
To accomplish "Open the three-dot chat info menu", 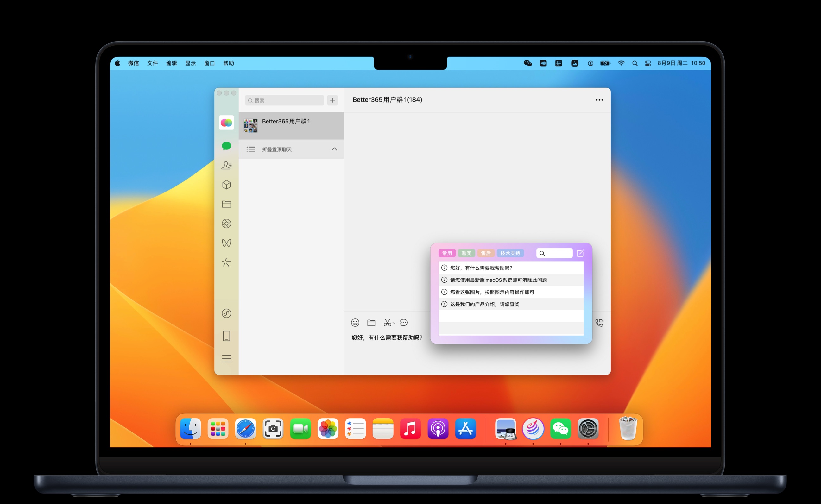I will tap(599, 100).
